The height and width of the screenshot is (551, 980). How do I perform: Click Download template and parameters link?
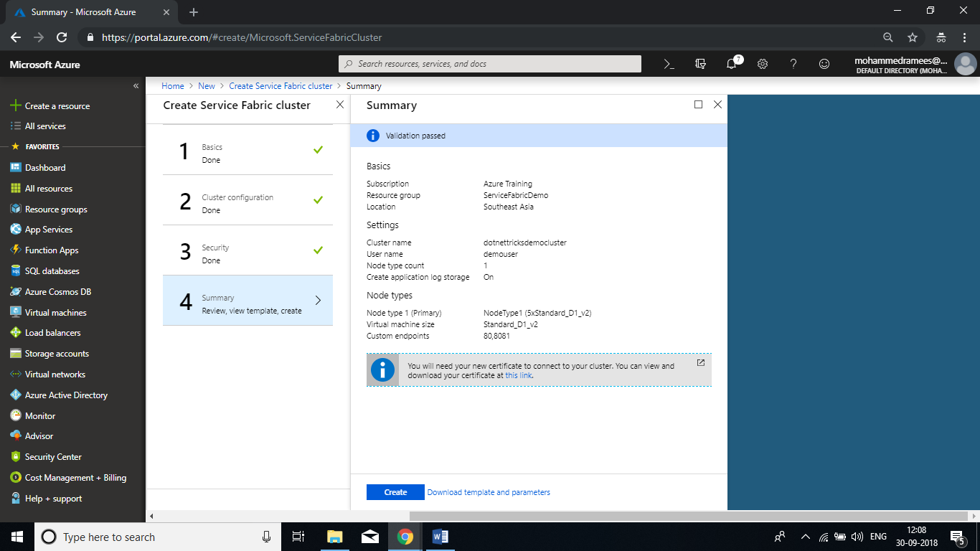tap(489, 492)
